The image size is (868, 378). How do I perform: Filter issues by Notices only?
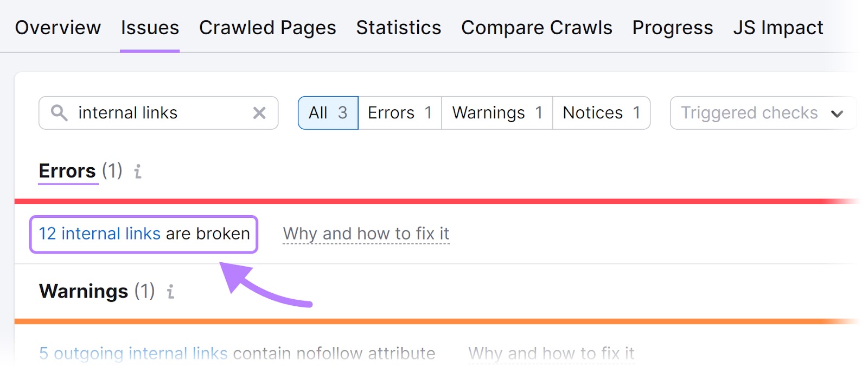pyautogui.click(x=601, y=113)
